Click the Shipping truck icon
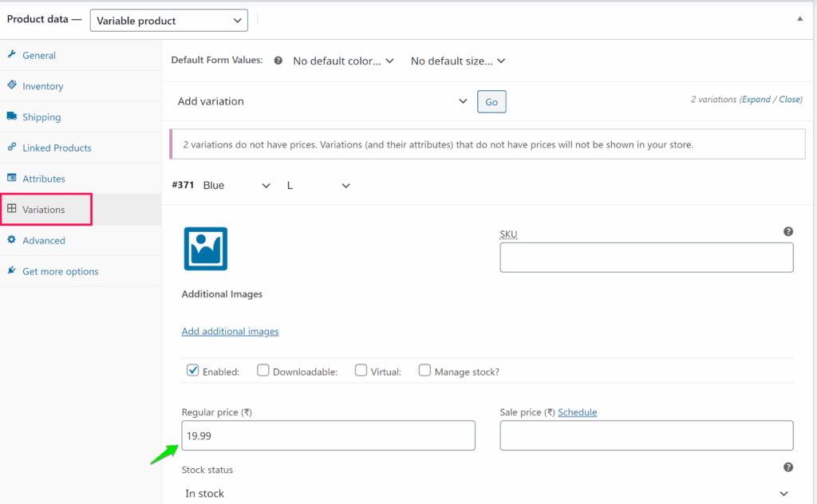Viewport: 817px width, 504px height. click(x=12, y=116)
